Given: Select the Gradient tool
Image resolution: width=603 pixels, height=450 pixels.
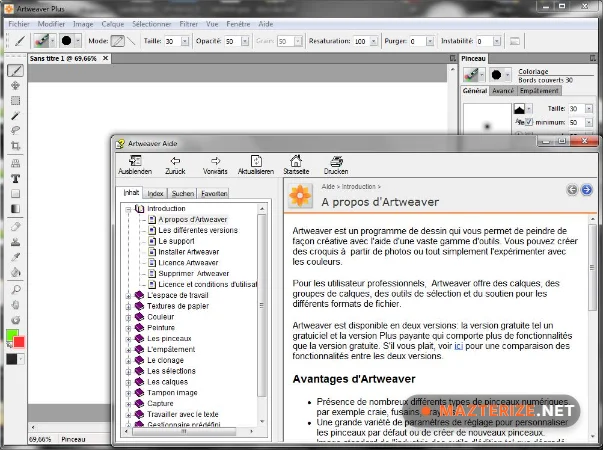Looking at the screenshot, I should (15, 209).
